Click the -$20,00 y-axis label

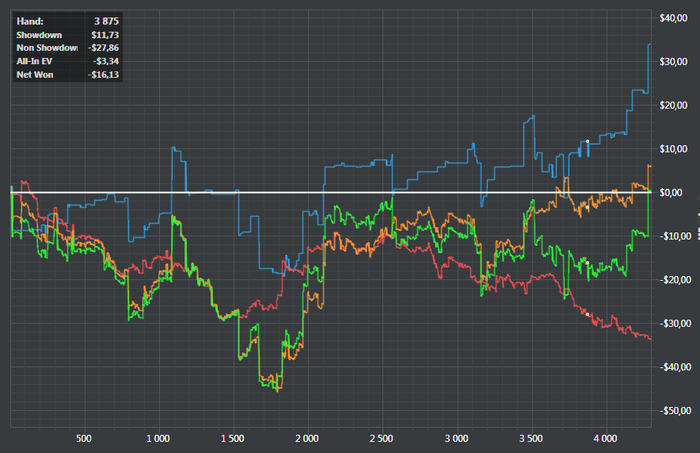675,280
